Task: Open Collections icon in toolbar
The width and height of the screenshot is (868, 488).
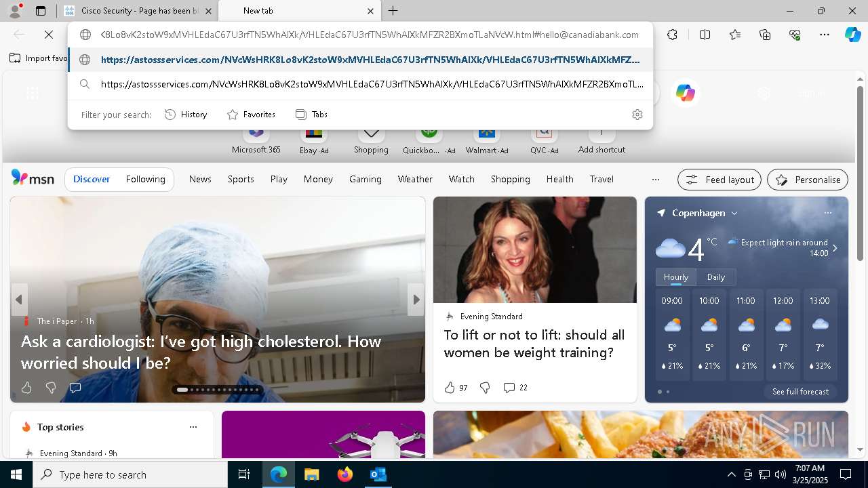Action: coord(765,35)
